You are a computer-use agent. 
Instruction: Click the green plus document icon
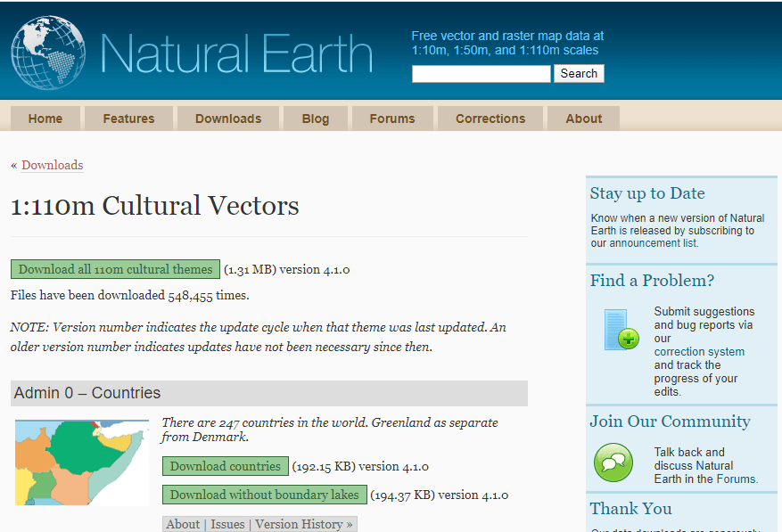coord(621,330)
